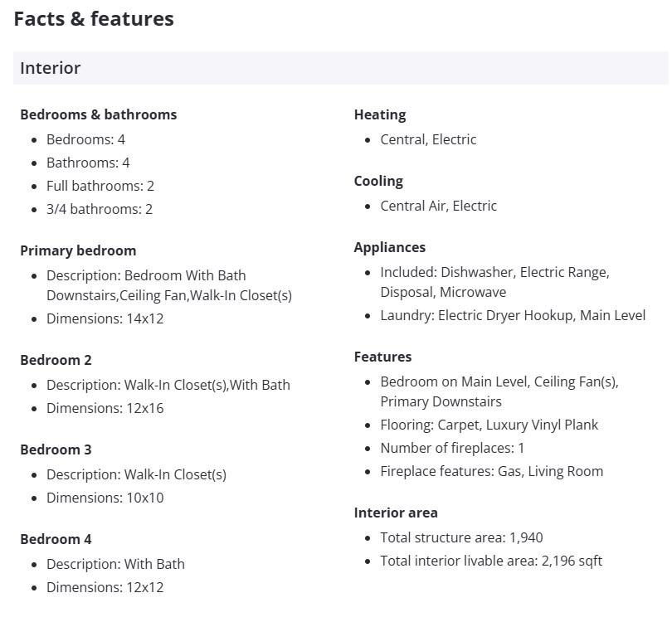Select the Cooling subheading
This screenshot has width=672, height=622.
[x=378, y=181]
